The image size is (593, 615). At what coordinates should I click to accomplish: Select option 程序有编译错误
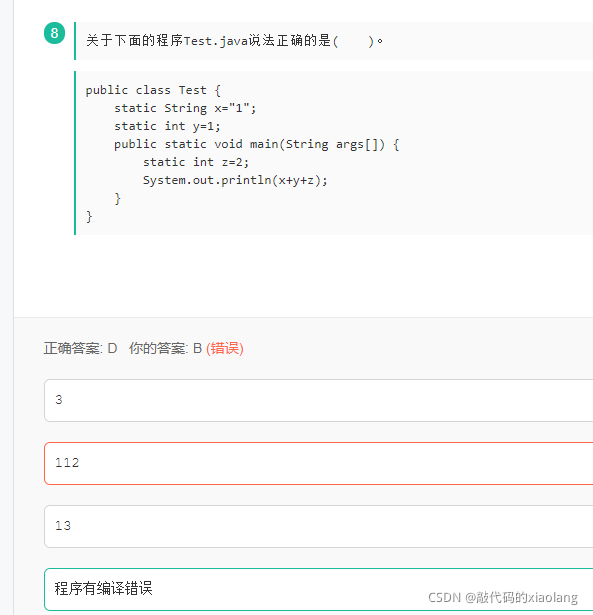tap(318, 590)
